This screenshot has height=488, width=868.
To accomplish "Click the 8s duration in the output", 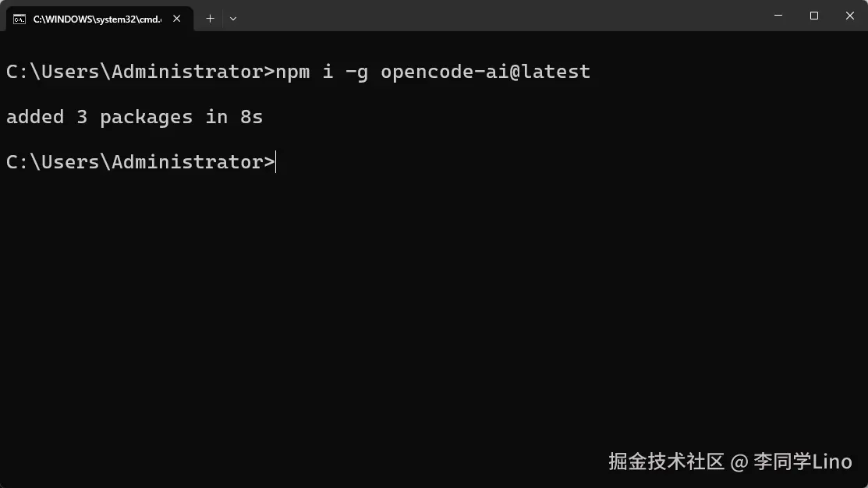I will point(251,117).
